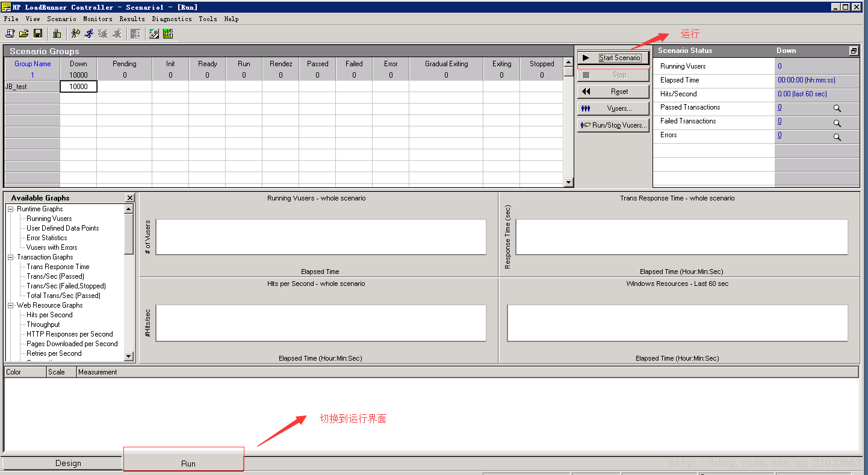Viewport: 868px width, 475px height.
Task: Click the JB_test Down cell showing 10000
Action: click(x=79, y=87)
